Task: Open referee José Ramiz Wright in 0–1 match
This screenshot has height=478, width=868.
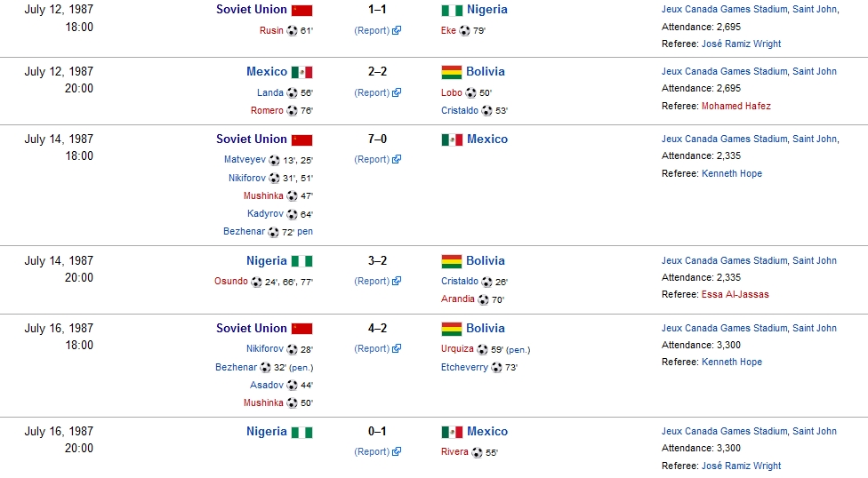Action: point(741,466)
